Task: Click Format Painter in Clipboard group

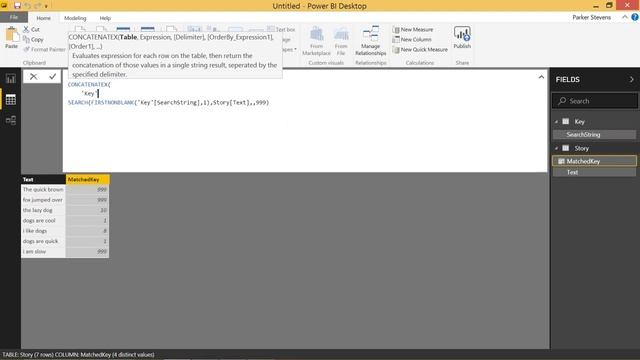Action: point(44,49)
